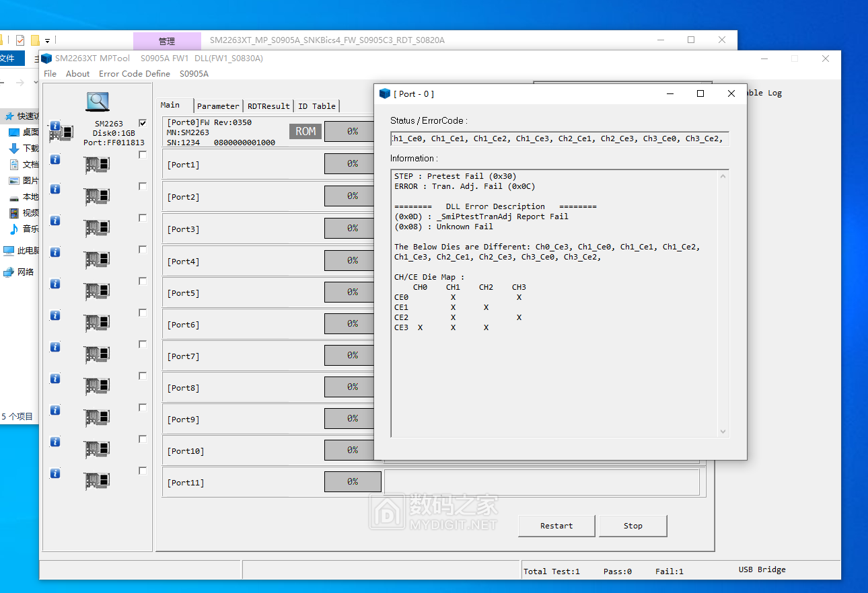This screenshot has width=868, height=593.
Task: Enable the checkbox for the Port1 slot
Action: point(142,155)
